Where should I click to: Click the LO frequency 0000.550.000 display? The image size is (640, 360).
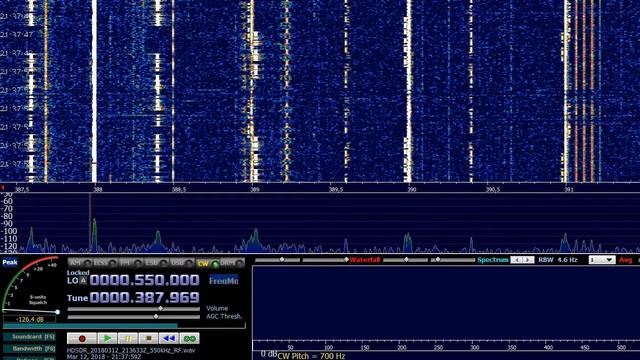point(144,280)
